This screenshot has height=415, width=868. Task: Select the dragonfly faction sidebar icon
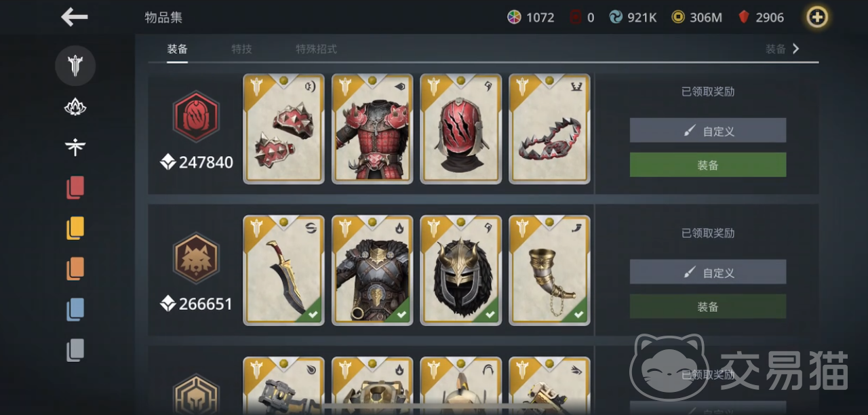(x=75, y=146)
